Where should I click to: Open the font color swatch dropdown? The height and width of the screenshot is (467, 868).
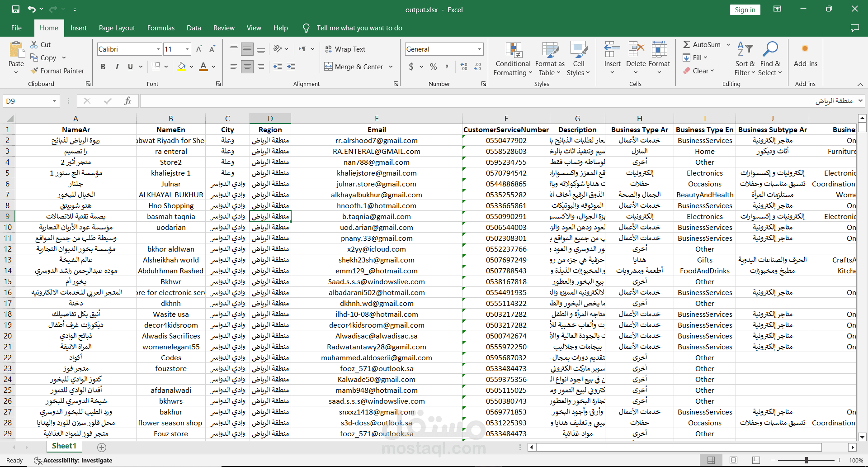click(x=214, y=67)
